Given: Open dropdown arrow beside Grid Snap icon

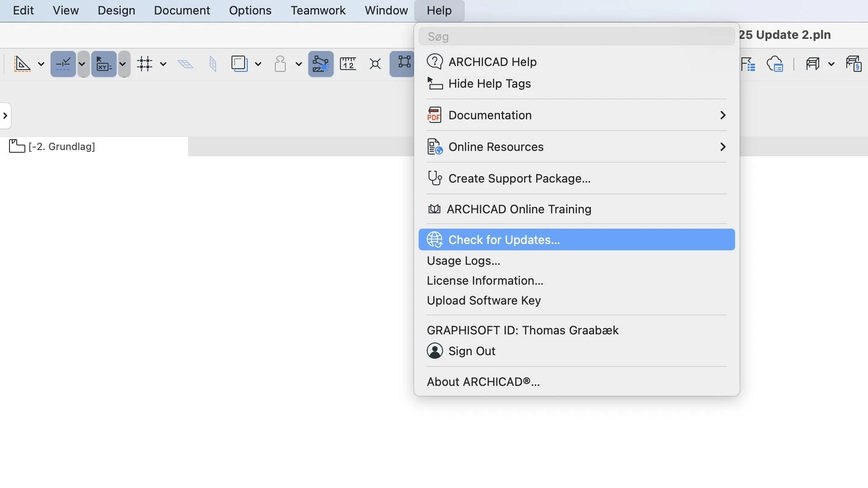Looking at the screenshot, I should [163, 64].
